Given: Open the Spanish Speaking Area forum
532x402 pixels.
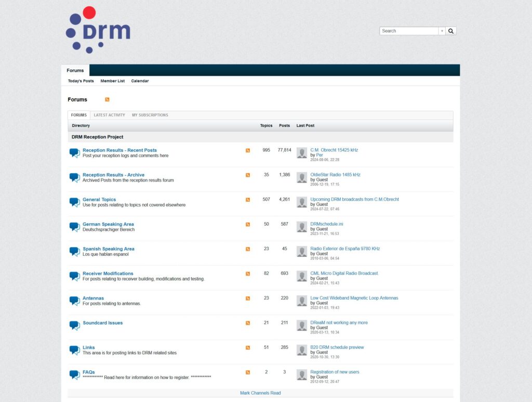Looking at the screenshot, I should [x=108, y=249].
